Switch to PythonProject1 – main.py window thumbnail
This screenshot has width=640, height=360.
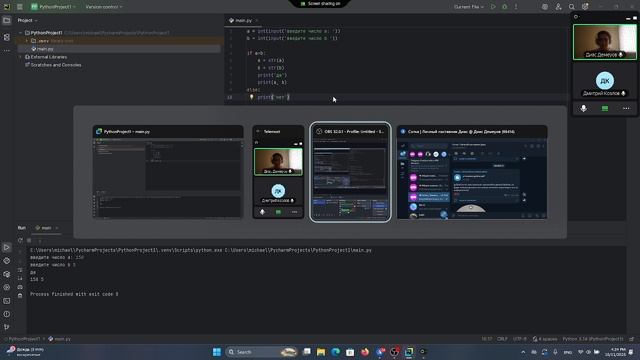pos(168,172)
